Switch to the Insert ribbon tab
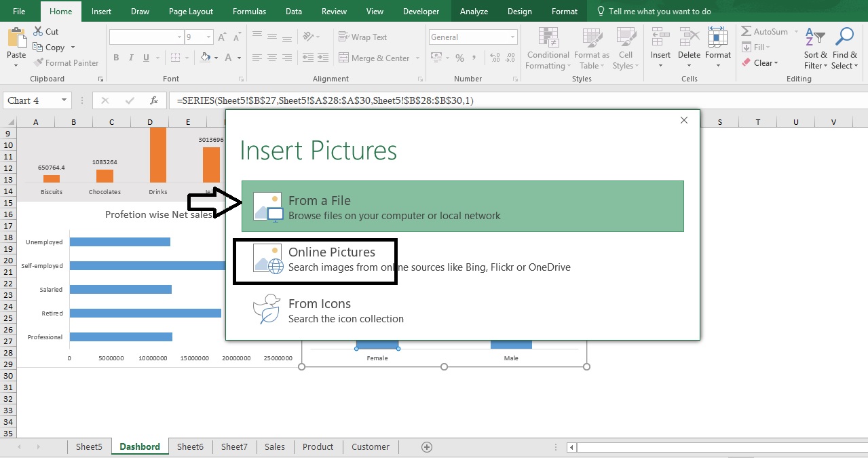Viewport: 868px width, 458px height. coord(102,11)
